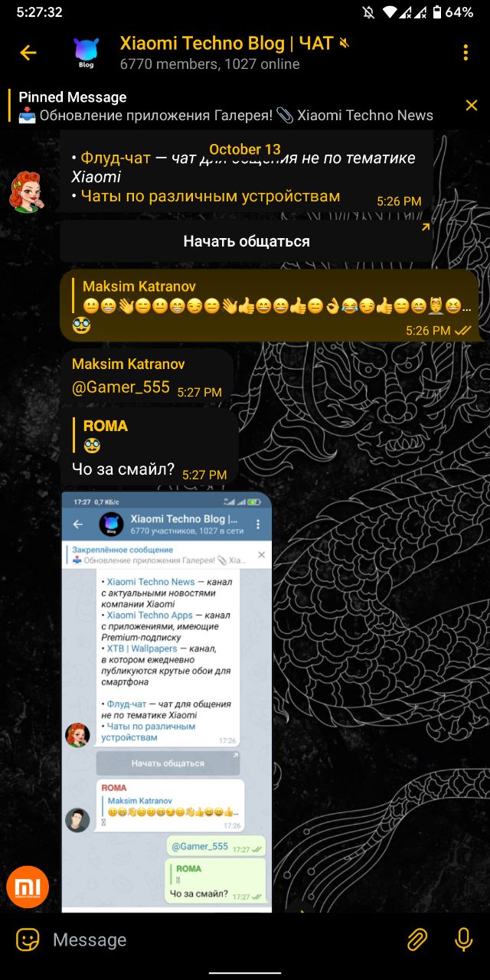This screenshot has height=980, width=490.
Task: Attach a file with the paperclip icon
Action: tap(416, 939)
